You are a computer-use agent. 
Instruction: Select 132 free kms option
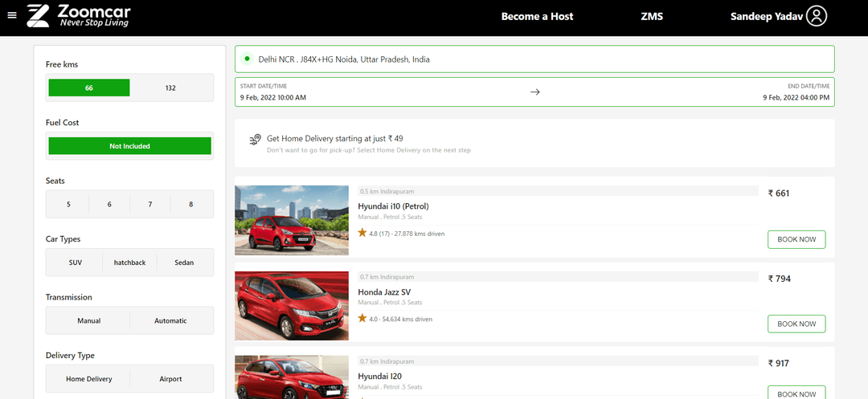click(x=170, y=88)
